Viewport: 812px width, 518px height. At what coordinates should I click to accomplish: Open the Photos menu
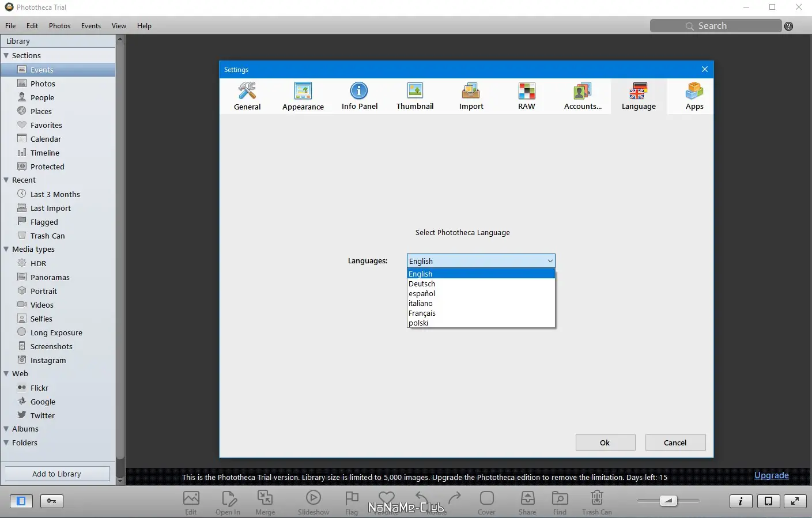[x=59, y=26]
